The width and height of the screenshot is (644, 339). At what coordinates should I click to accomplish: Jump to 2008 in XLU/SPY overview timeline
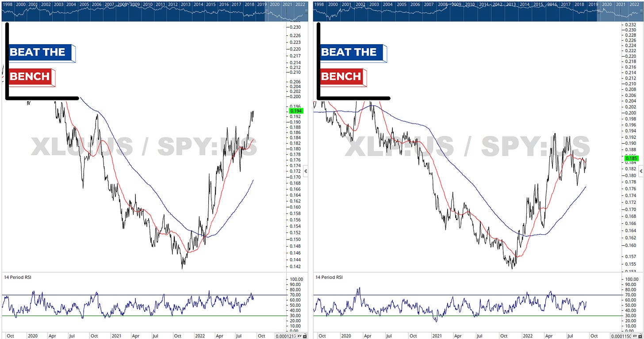[x=123, y=4]
